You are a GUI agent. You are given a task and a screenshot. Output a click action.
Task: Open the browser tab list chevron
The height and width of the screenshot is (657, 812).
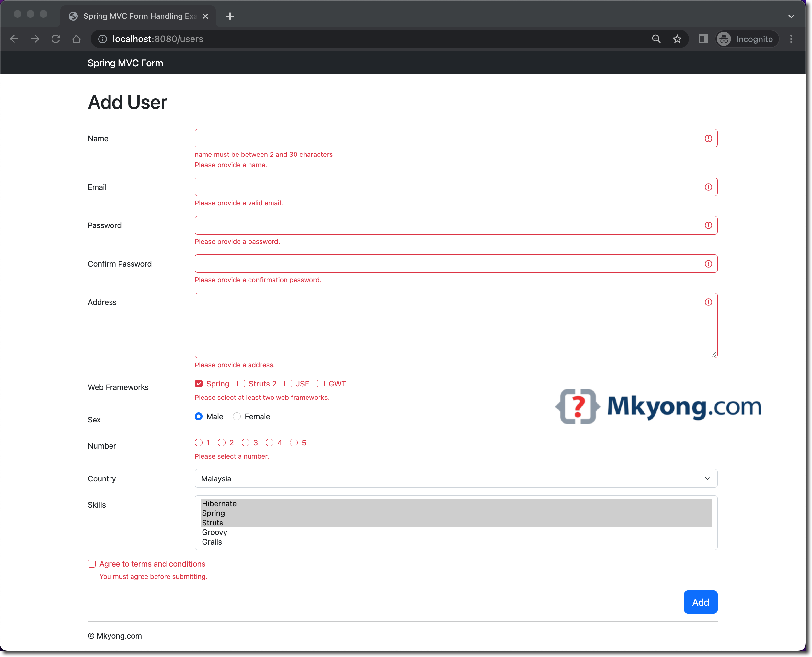coord(791,16)
